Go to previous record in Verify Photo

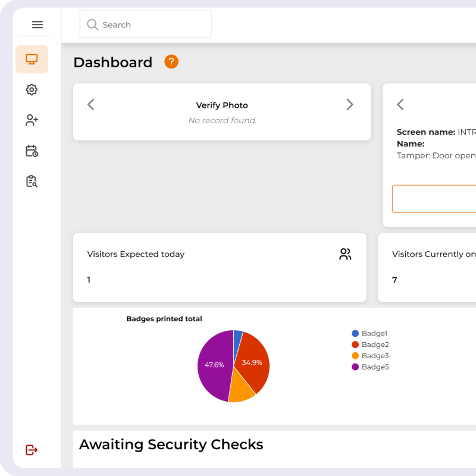coord(91,105)
